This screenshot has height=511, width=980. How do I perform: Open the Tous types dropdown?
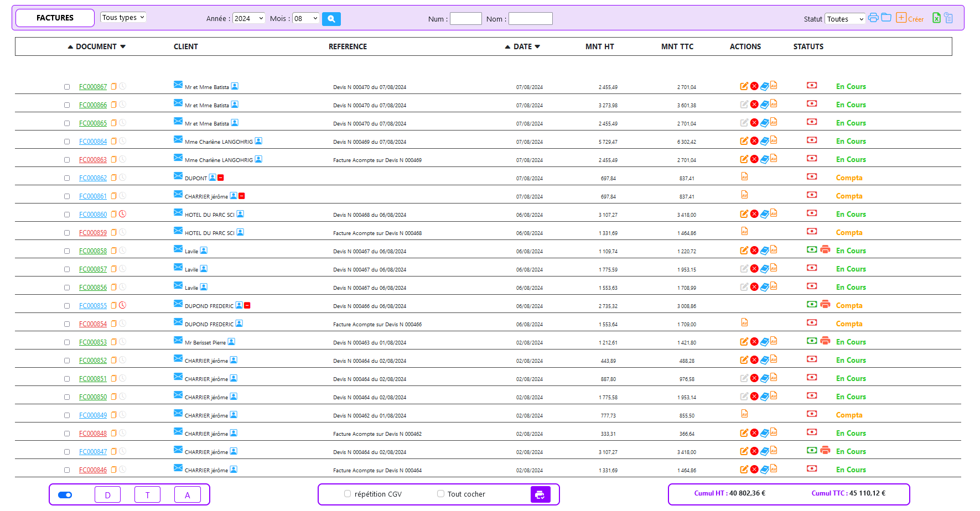(x=123, y=18)
